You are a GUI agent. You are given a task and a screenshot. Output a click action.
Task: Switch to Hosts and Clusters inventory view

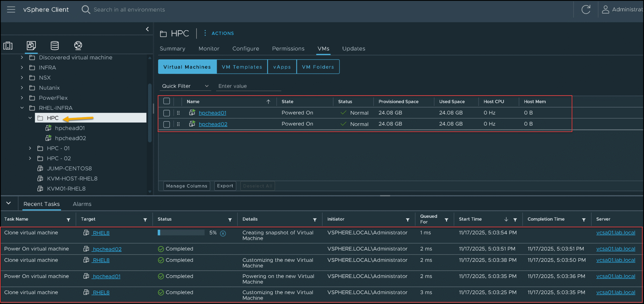[x=8, y=46]
